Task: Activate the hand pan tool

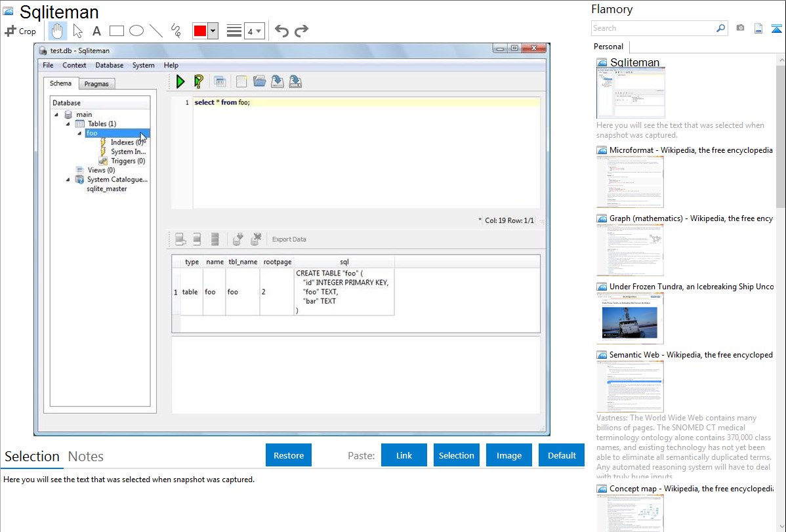Action: click(x=57, y=31)
